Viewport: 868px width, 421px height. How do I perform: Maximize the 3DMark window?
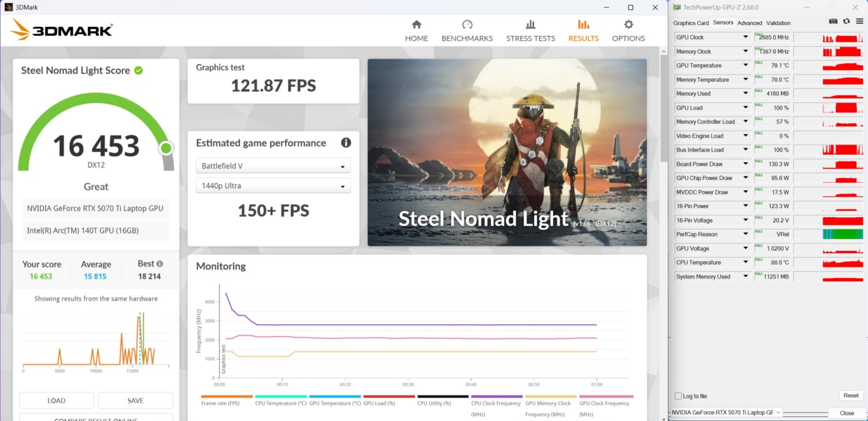tap(630, 8)
